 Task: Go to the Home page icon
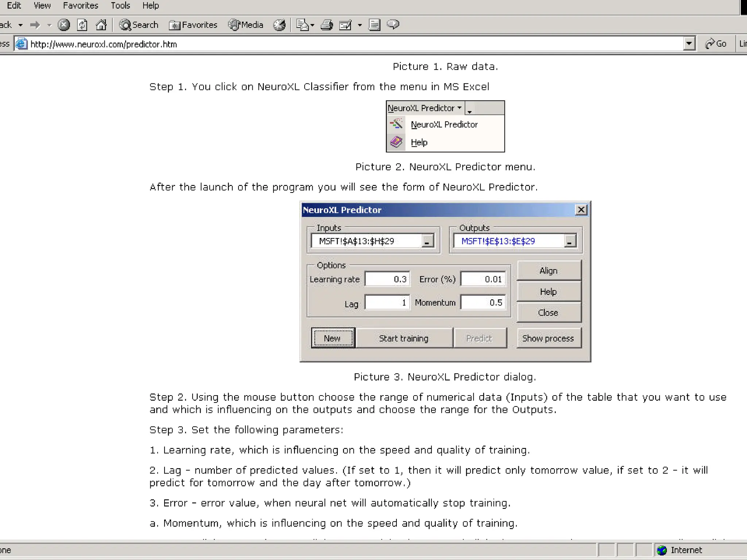point(101,25)
